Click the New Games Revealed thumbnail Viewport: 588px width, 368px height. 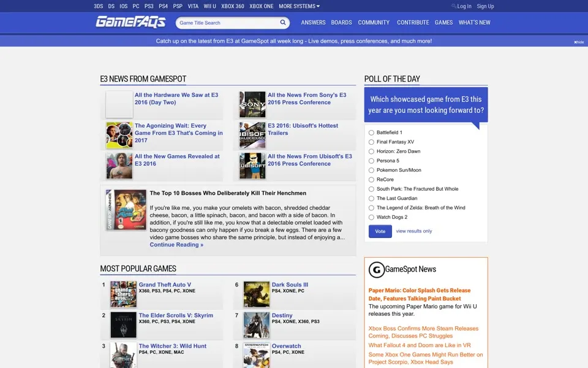[119, 166]
